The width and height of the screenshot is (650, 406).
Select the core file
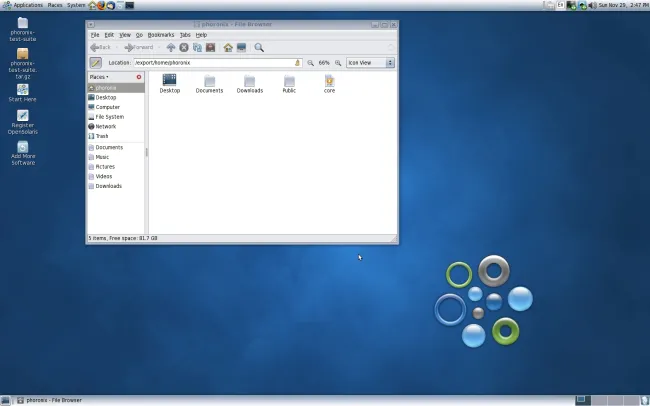pyautogui.click(x=330, y=84)
